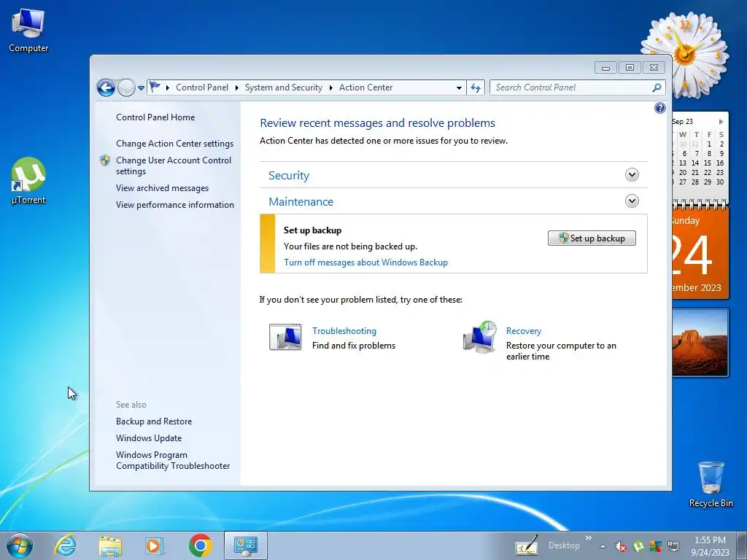Collapse the Maintenance section chevron
The width and height of the screenshot is (747, 560).
632,201
